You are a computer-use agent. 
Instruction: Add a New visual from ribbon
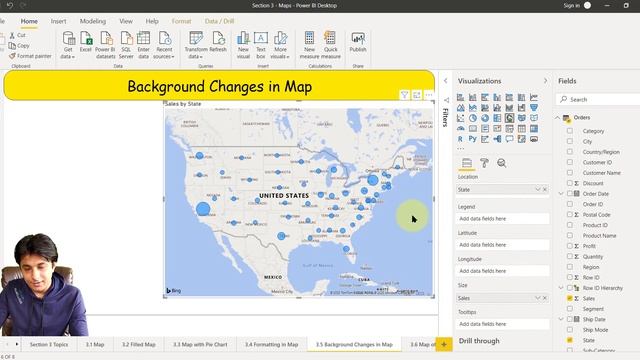coord(243,45)
